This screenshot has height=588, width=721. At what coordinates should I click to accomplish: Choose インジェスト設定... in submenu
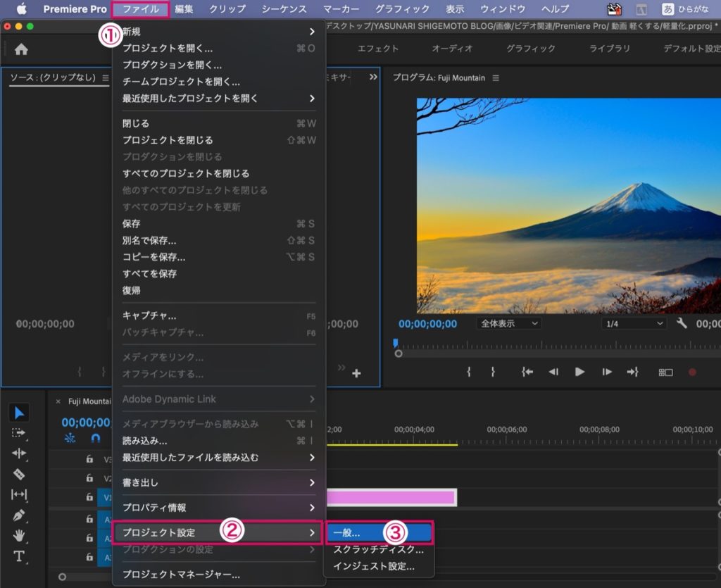380,566
